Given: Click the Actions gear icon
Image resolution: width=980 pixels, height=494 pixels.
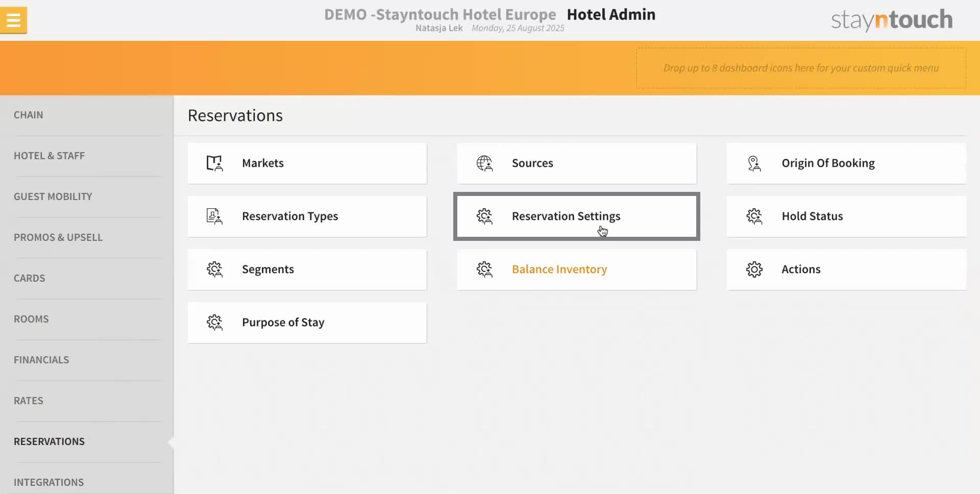Looking at the screenshot, I should point(754,269).
